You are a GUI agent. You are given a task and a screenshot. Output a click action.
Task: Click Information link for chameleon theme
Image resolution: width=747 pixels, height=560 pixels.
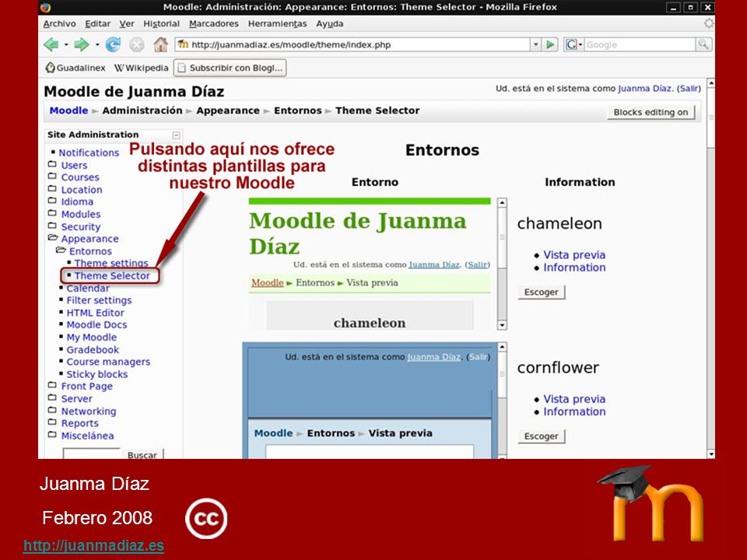(x=574, y=268)
